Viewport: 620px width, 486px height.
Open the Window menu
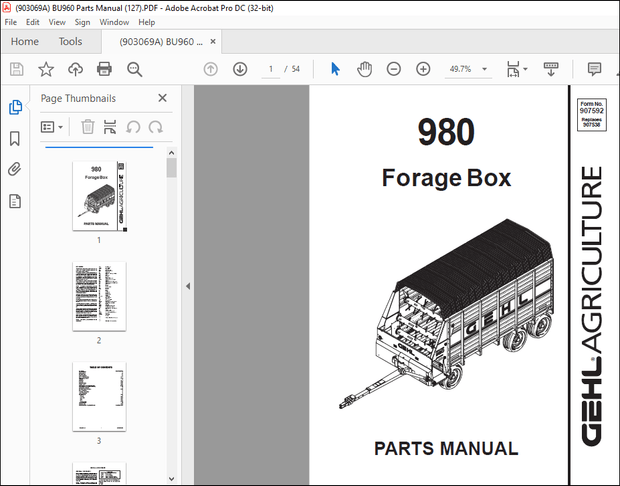tap(114, 22)
